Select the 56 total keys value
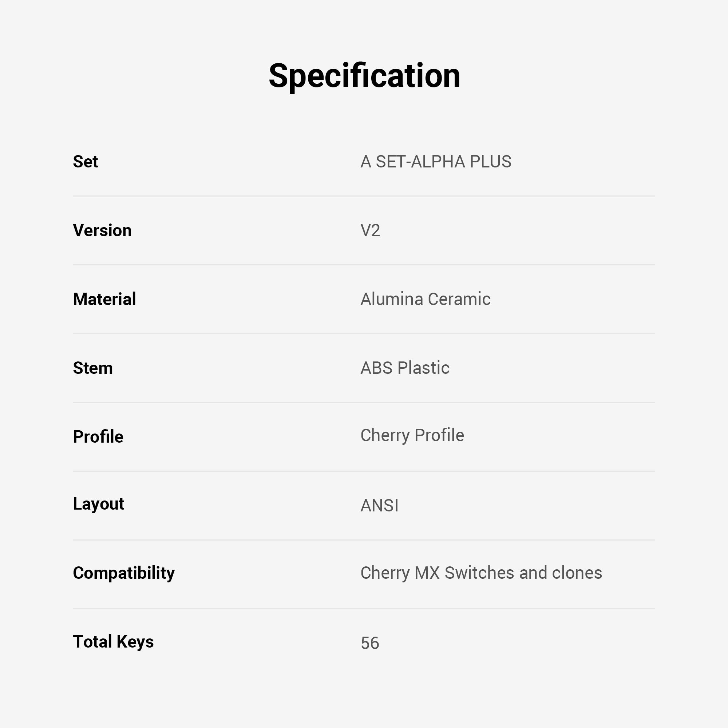 point(370,643)
